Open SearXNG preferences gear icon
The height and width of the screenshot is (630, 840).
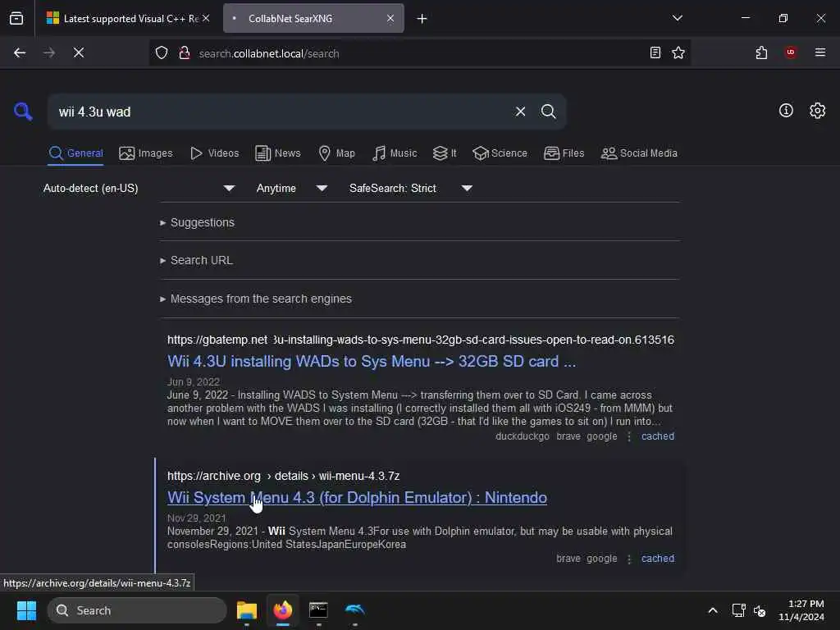(817, 111)
